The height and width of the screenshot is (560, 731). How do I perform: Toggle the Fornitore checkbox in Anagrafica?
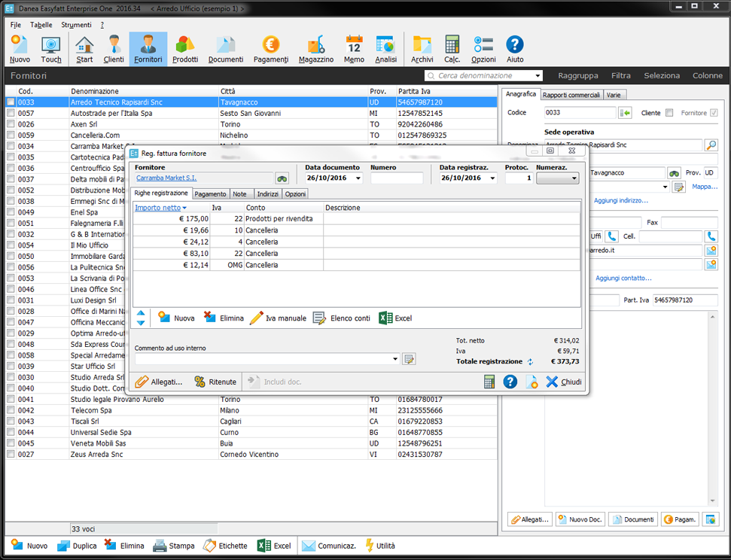point(714,113)
